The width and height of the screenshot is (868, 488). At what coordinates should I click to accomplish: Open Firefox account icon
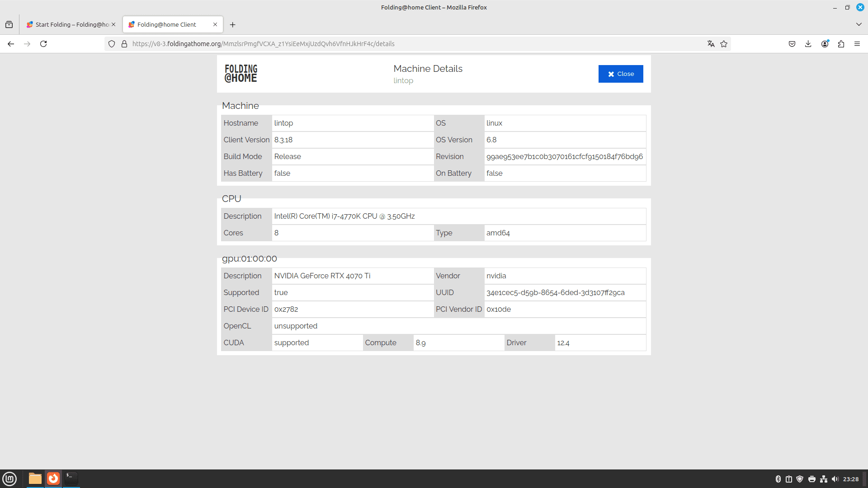tap(825, 44)
